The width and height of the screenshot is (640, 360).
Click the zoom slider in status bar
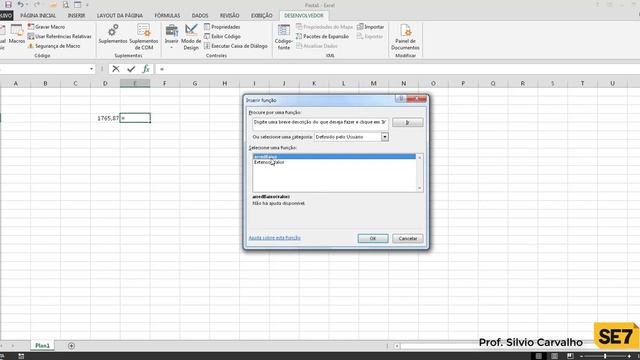coord(605,356)
